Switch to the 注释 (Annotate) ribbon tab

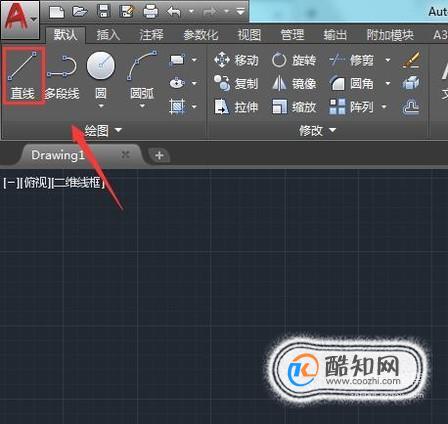point(152,35)
